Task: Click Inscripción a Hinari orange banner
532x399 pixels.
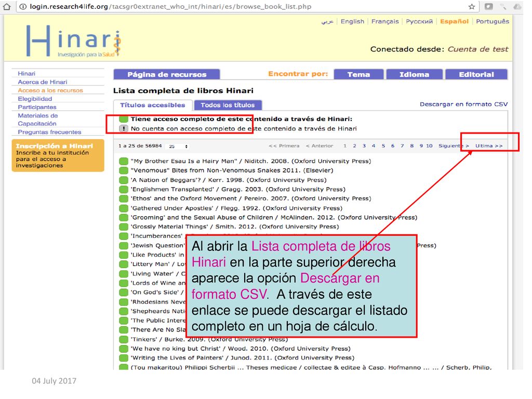Action: click(58, 155)
